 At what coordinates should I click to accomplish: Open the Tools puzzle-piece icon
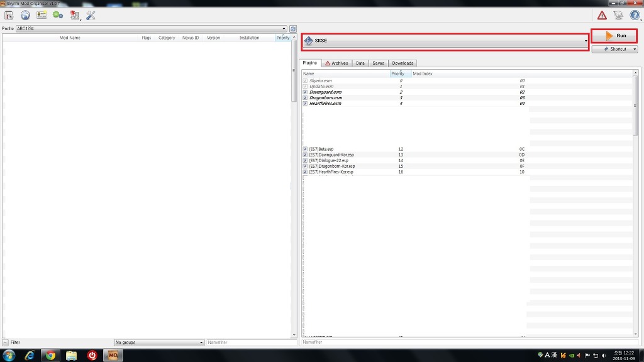(74, 15)
